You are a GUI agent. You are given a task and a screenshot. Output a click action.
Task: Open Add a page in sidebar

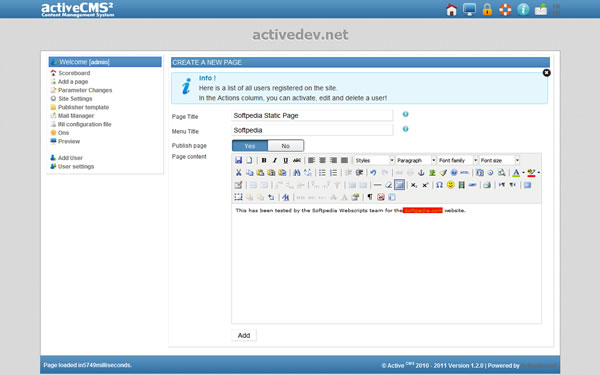pyautogui.click(x=73, y=82)
